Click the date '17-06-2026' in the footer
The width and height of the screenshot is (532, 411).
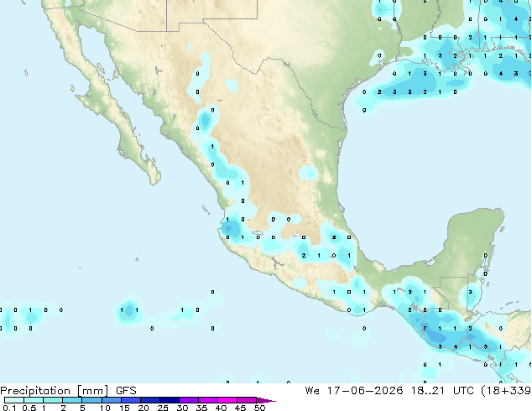coord(365,391)
